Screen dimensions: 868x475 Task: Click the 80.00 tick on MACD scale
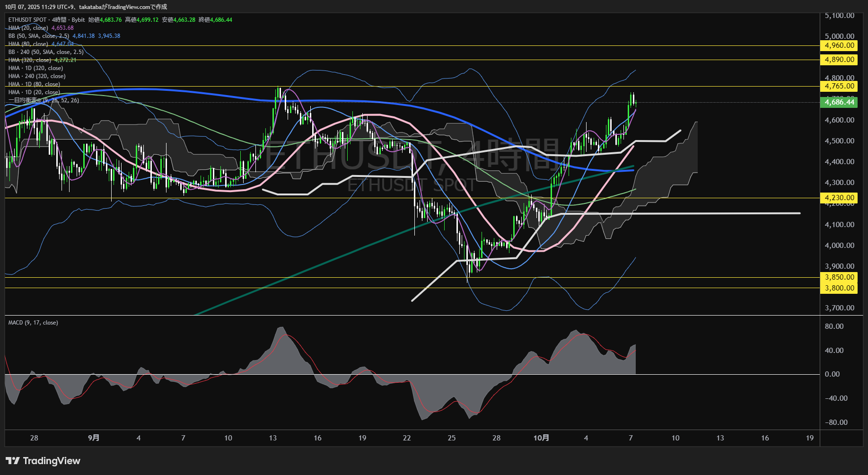tap(834, 326)
